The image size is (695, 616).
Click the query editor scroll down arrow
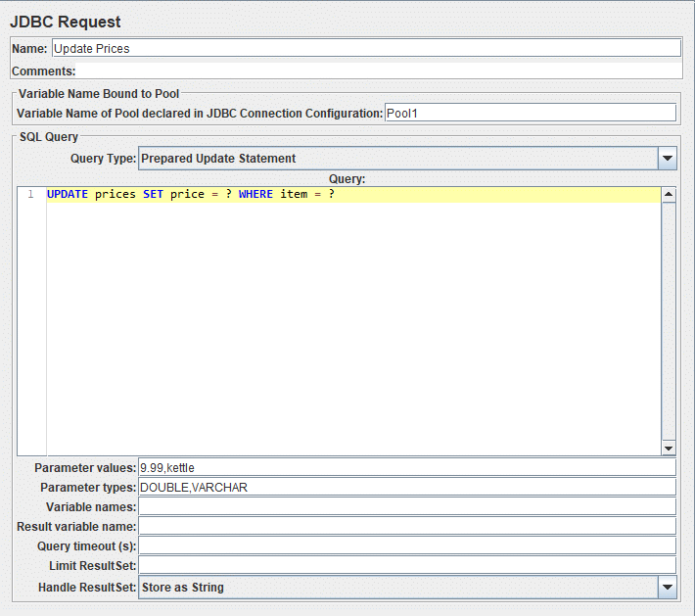(669, 448)
